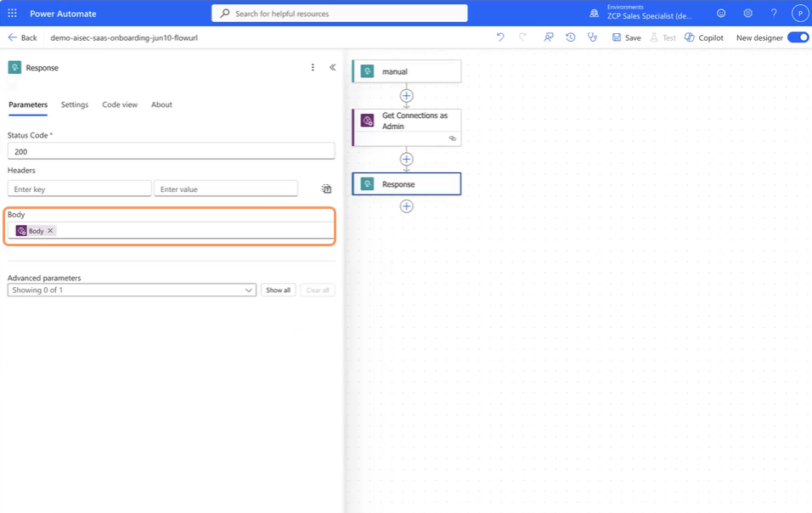
Task: Add a step below the Response card
Action: (x=407, y=206)
